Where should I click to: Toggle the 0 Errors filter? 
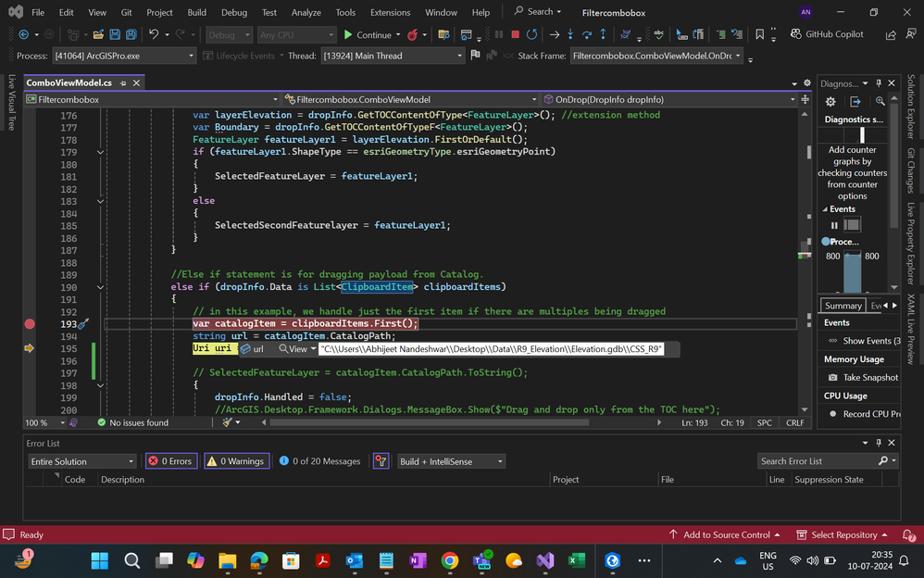[x=171, y=461]
